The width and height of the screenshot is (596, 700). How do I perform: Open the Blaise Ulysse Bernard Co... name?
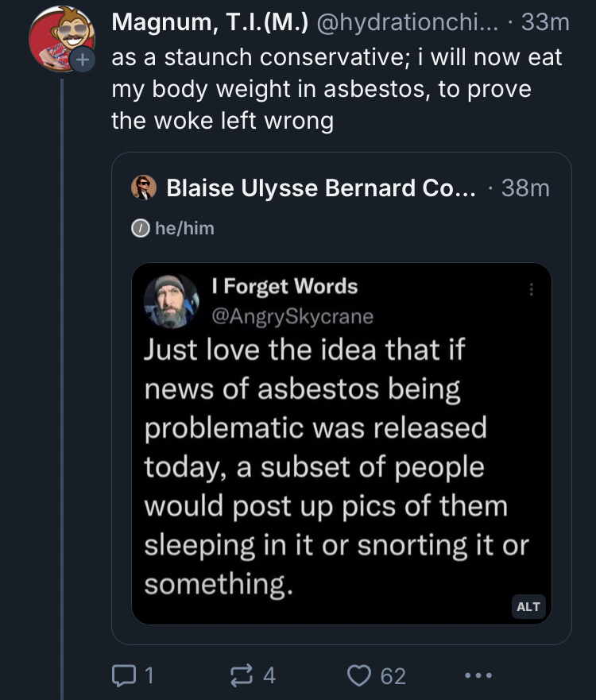point(321,188)
